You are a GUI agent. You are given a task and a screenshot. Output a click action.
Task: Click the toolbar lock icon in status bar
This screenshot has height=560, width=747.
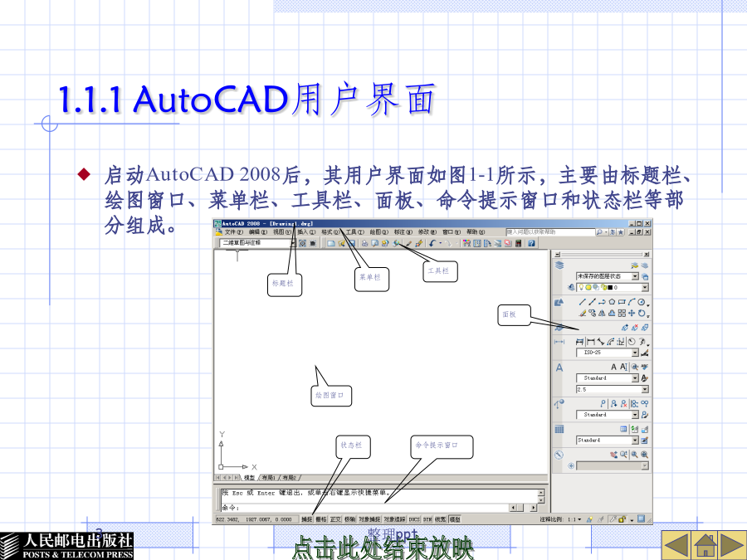622,519
